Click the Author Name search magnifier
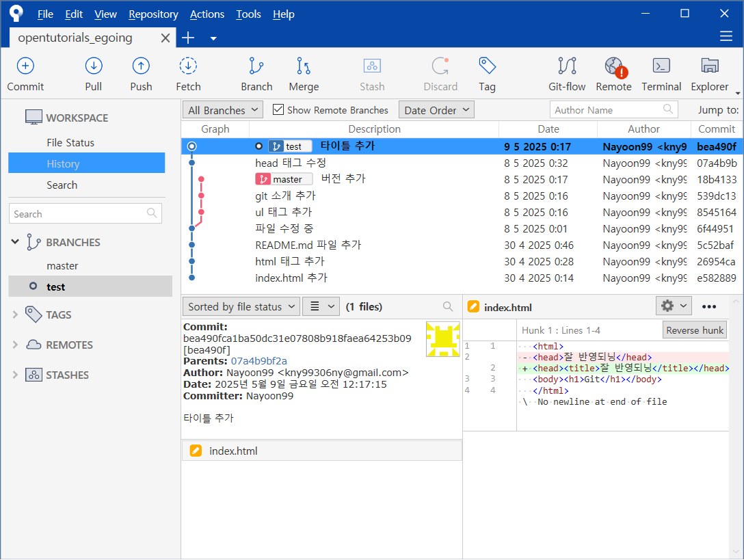744x560 pixels. (x=668, y=109)
